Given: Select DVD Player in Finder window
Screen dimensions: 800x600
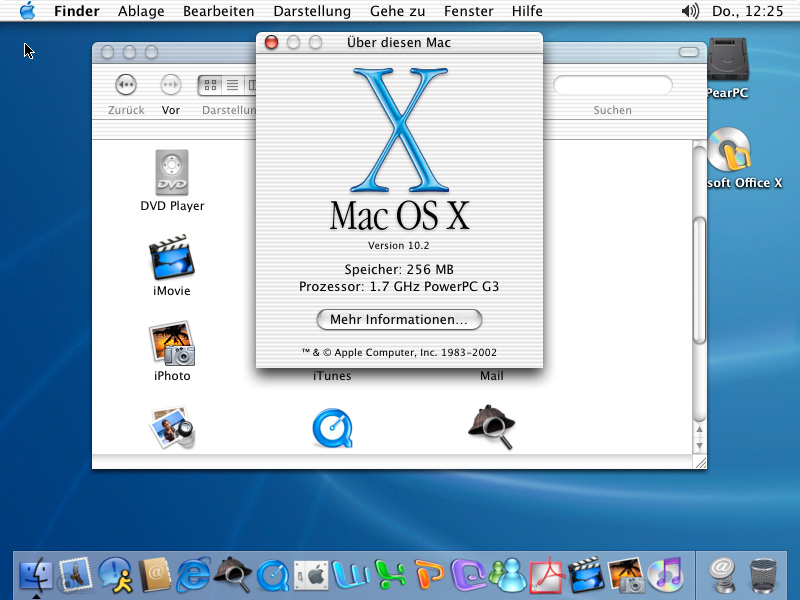Looking at the screenshot, I should (172, 172).
